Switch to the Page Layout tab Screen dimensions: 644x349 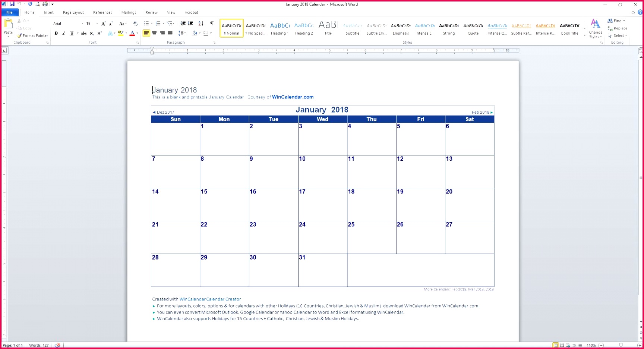(x=73, y=12)
